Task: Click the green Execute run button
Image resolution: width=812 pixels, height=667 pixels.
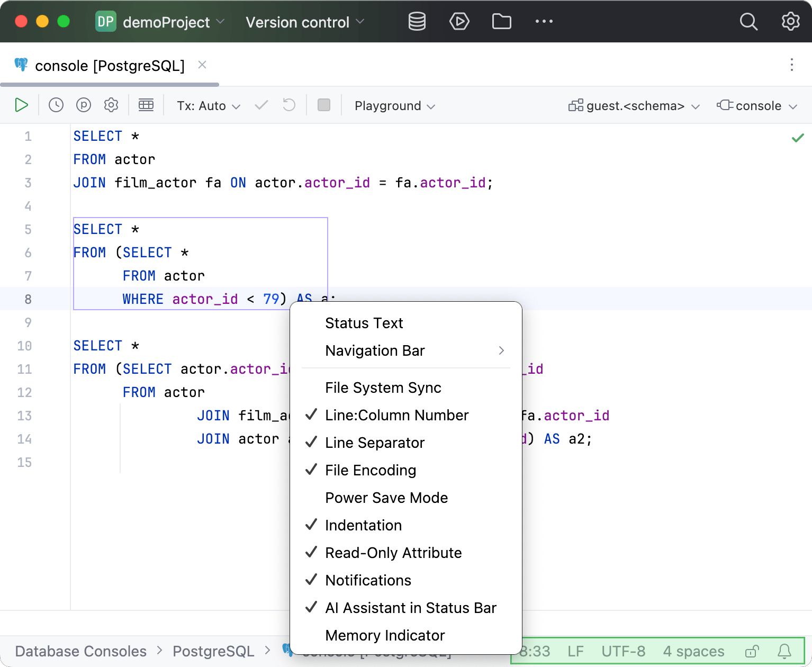Action: point(21,105)
